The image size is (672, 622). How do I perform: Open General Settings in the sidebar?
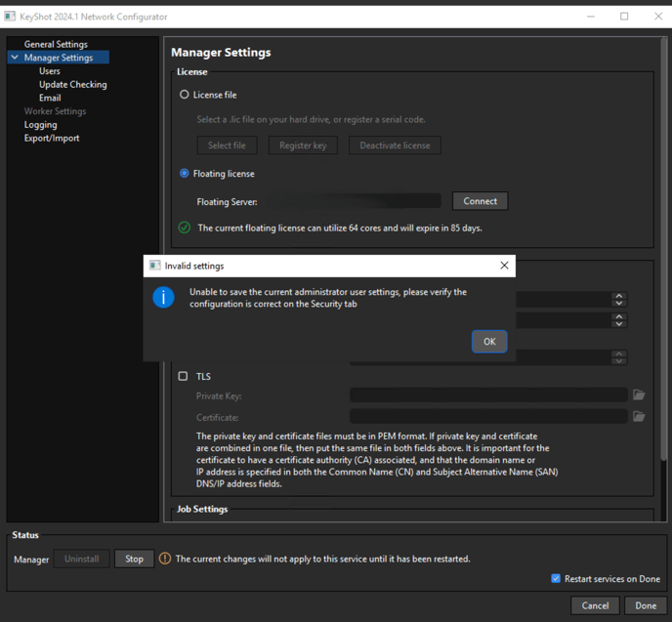pyautogui.click(x=56, y=44)
